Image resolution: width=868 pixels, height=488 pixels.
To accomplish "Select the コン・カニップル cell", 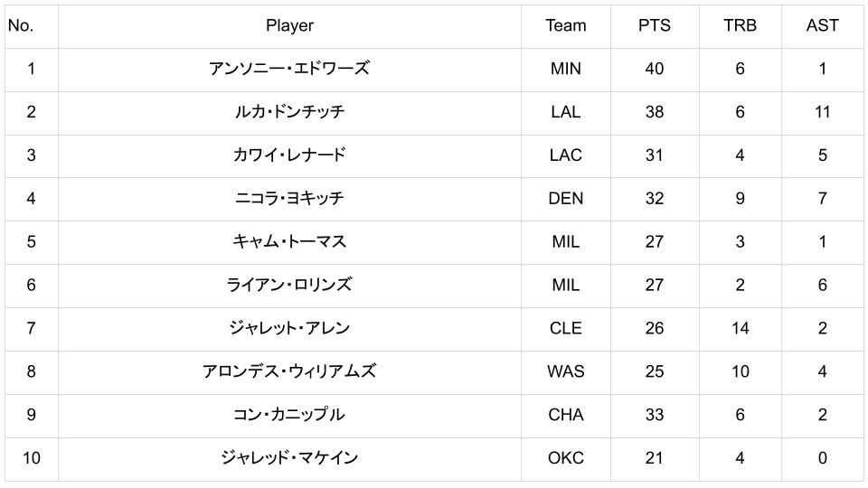I will click(289, 415).
